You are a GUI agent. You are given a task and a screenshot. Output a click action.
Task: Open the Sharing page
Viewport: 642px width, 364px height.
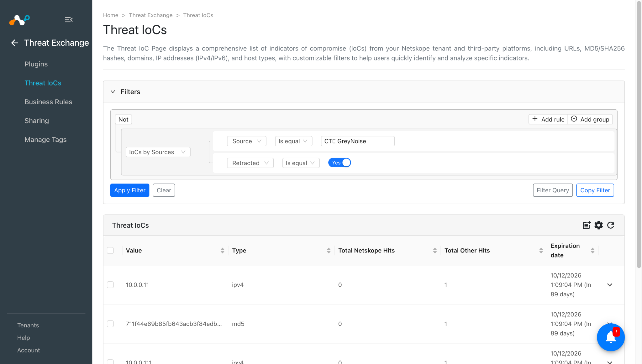[x=37, y=121]
